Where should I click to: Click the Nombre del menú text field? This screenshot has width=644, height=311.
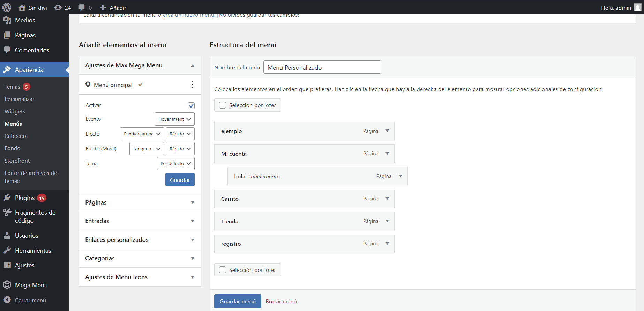(x=322, y=67)
